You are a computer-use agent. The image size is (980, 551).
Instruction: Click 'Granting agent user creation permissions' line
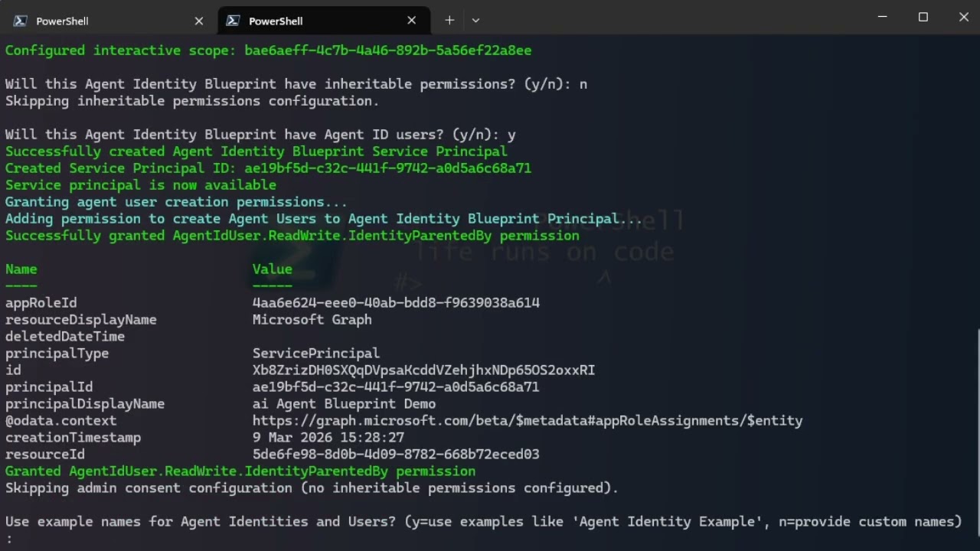click(176, 202)
